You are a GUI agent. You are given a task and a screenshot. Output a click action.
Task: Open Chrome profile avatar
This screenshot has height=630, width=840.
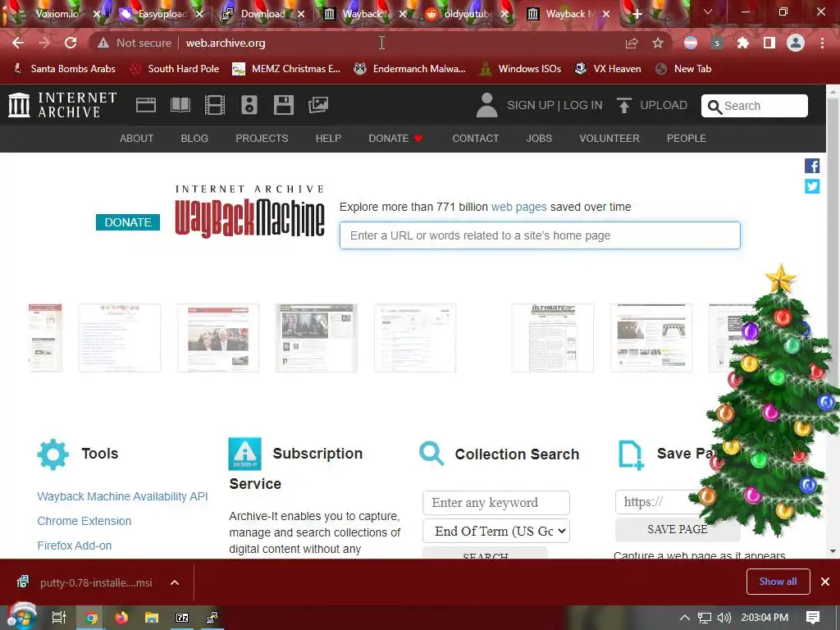pos(796,43)
